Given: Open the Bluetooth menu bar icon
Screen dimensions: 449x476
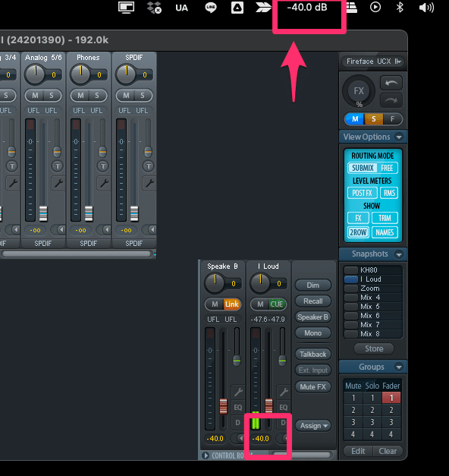Looking at the screenshot, I should (400, 8).
